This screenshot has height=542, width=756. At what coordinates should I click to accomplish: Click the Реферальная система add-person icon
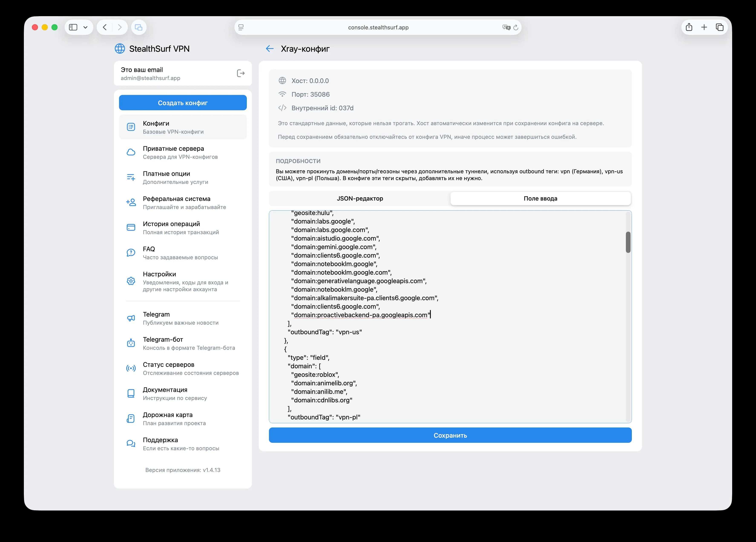pyautogui.click(x=131, y=202)
